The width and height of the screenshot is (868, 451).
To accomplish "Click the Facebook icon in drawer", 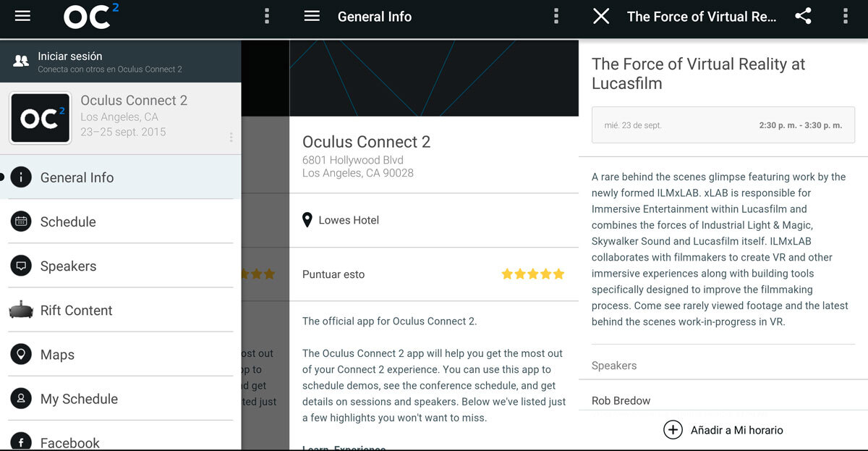I will tap(21, 441).
